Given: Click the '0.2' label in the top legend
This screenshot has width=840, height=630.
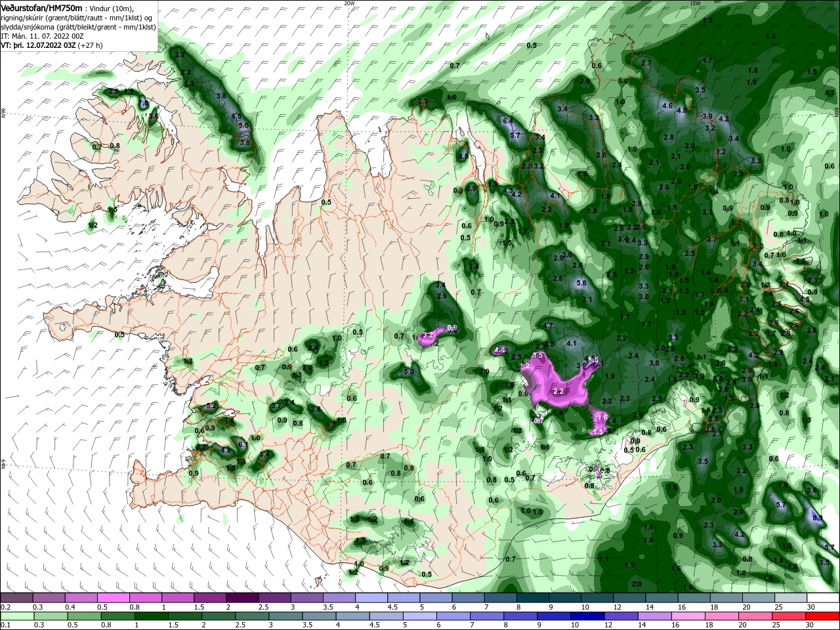Looking at the screenshot, I should 5,608.
